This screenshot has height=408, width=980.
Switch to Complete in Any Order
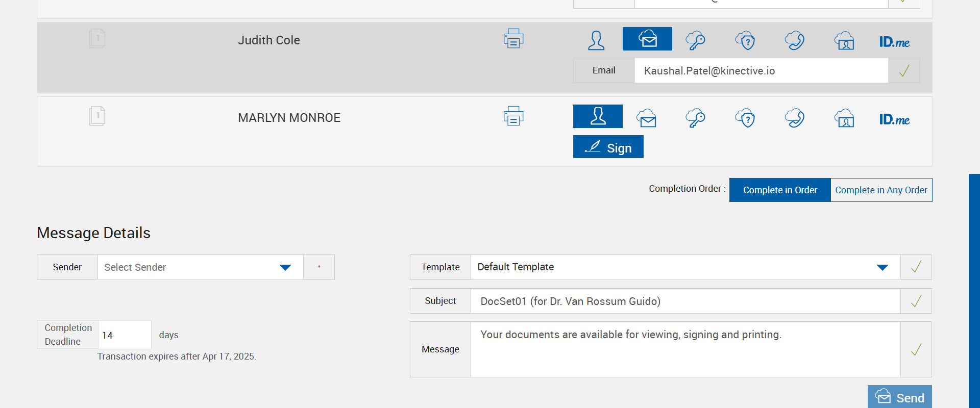881,190
